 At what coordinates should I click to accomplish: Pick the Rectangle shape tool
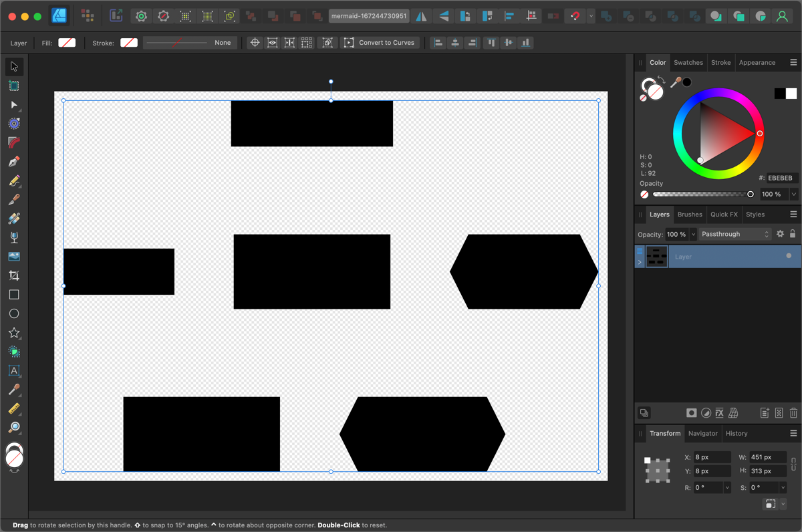14,295
